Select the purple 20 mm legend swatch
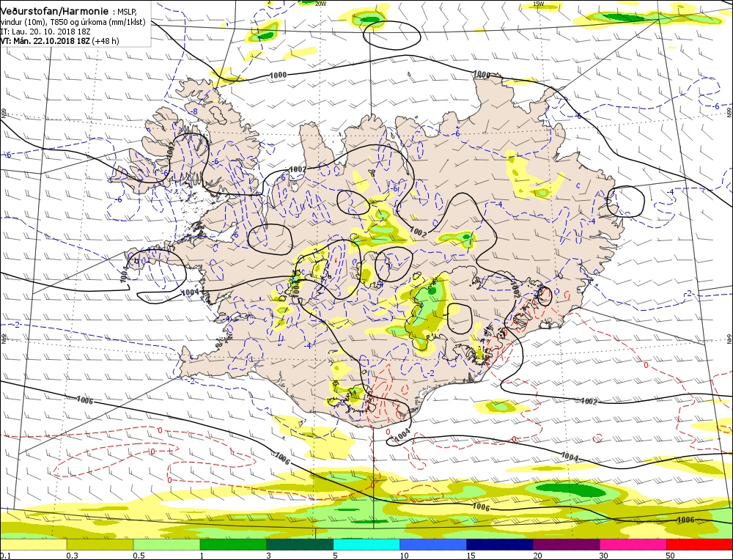Viewport: 733px width, 560px height. click(x=566, y=545)
